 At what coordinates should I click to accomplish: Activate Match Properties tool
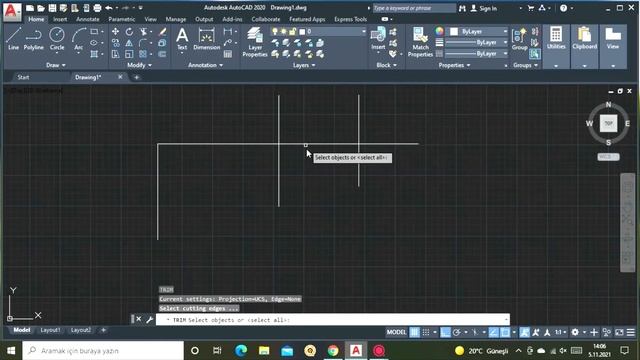420,42
